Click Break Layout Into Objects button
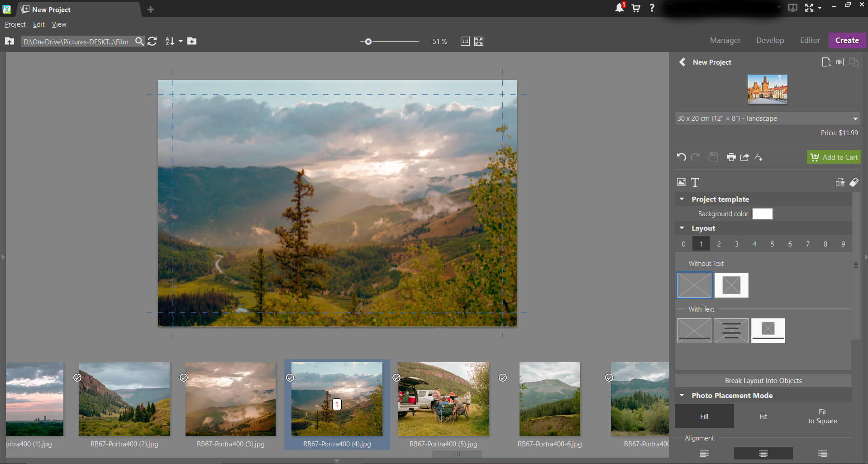The height and width of the screenshot is (464, 868). (763, 380)
